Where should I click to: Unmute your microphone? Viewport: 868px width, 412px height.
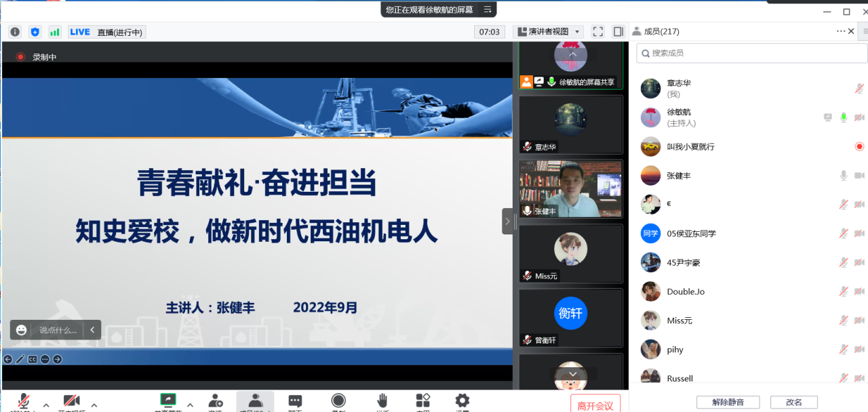(x=24, y=400)
